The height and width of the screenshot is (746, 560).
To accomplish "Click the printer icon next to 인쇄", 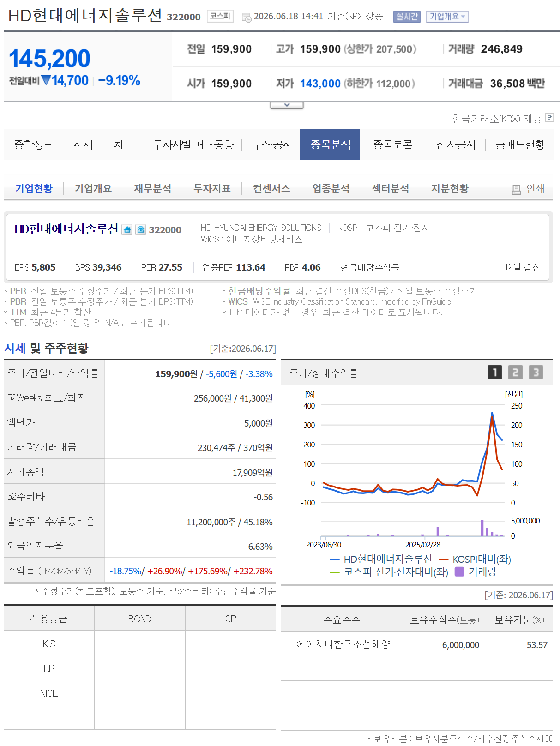I will click(x=516, y=190).
